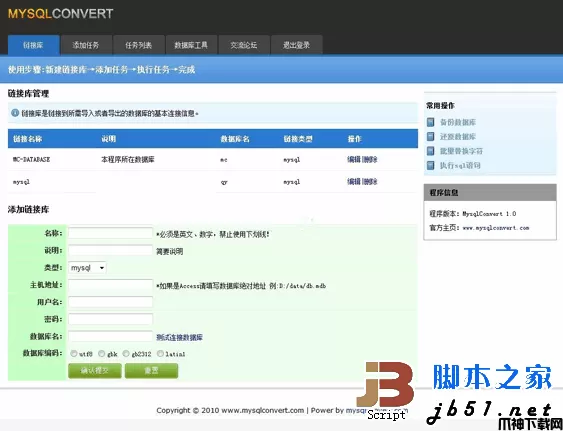The image size is (563, 431).
Task: Click the 退出登录 tab
Action: 296,45
